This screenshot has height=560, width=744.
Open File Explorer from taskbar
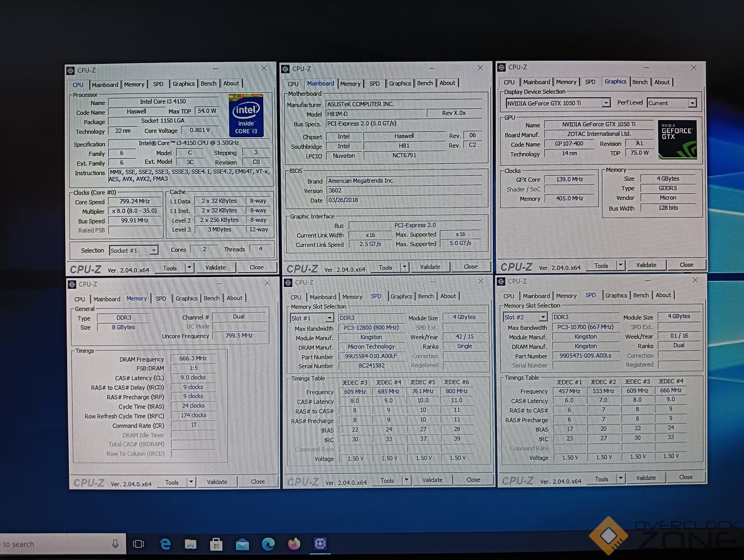click(x=190, y=544)
